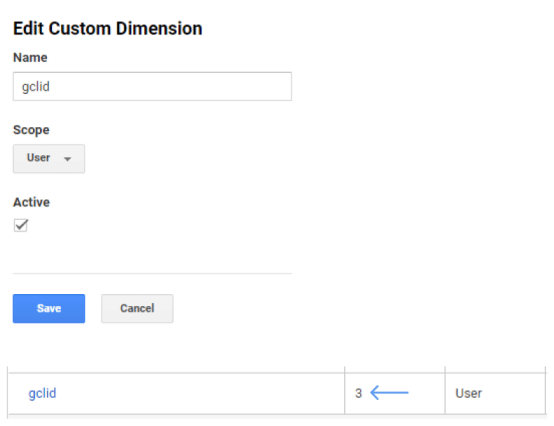
Task: Click the caret arrow in the Scope dropdown
Action: pyautogui.click(x=67, y=159)
